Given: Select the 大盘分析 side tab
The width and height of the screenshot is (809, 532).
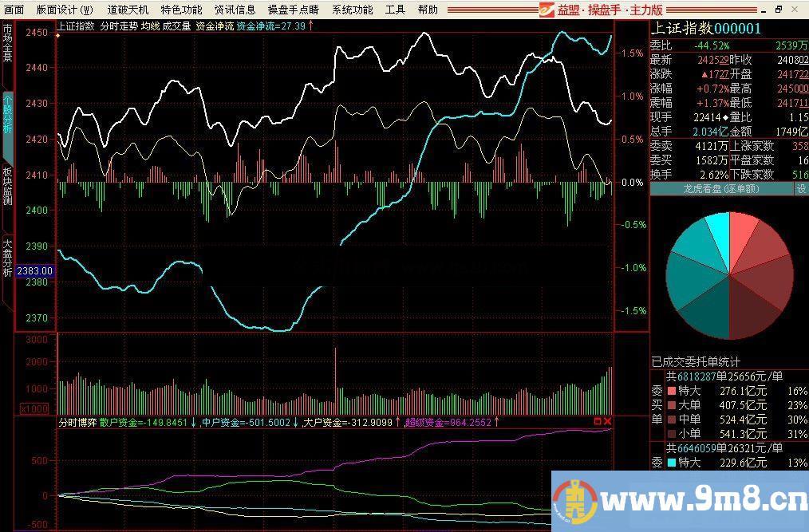Looking at the screenshot, I should (x=7, y=257).
